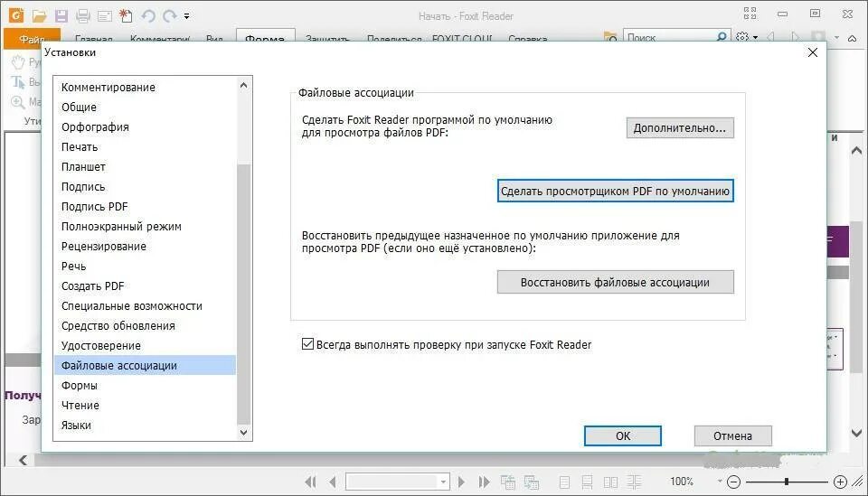
Task: Open the Главная ribbon tab
Action: point(93,39)
